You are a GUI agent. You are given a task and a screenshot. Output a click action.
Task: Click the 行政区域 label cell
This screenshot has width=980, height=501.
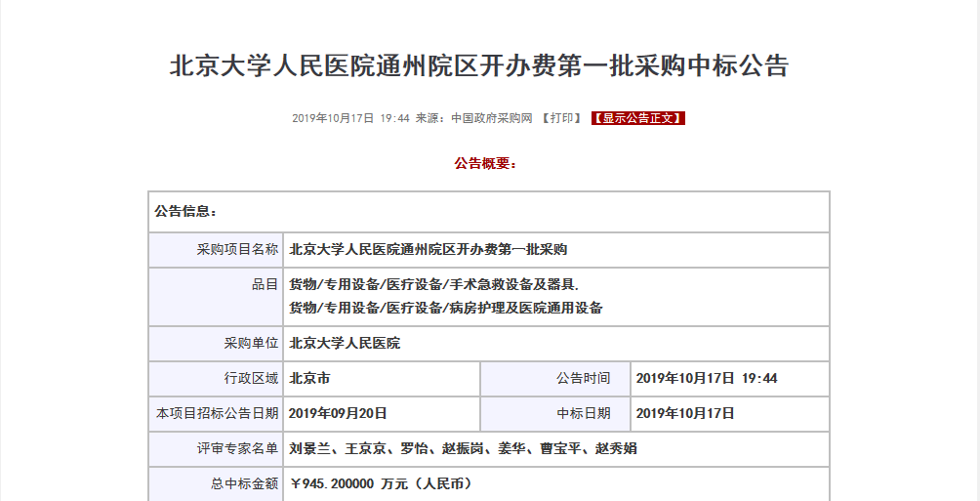[x=217, y=378]
